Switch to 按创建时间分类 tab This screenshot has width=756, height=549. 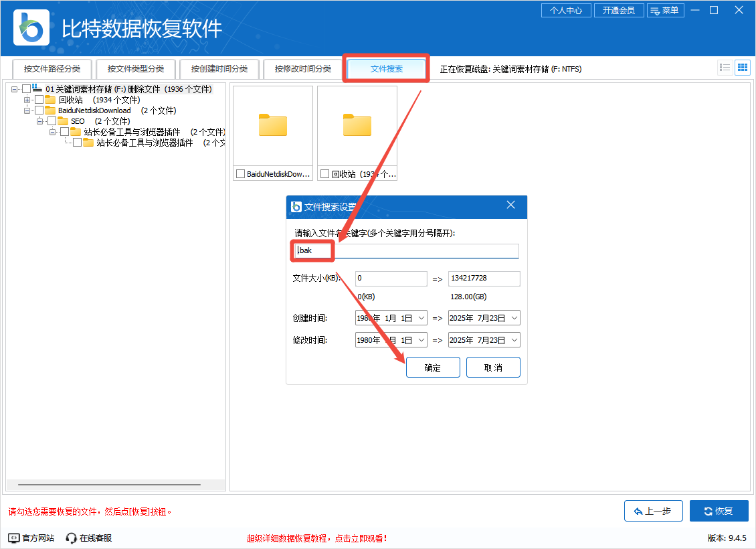point(219,69)
